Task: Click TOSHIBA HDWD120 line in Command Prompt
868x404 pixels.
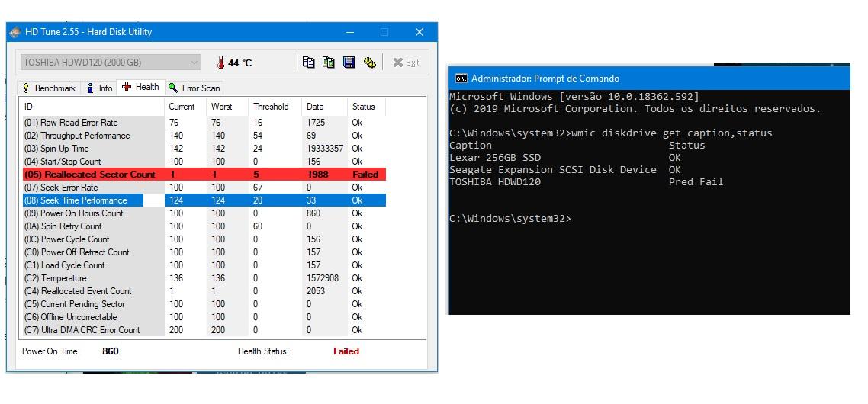Action: 495,181
